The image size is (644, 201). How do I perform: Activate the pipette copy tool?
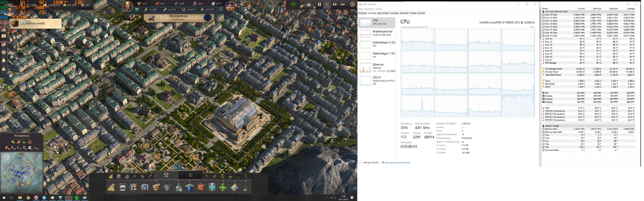click(150, 177)
